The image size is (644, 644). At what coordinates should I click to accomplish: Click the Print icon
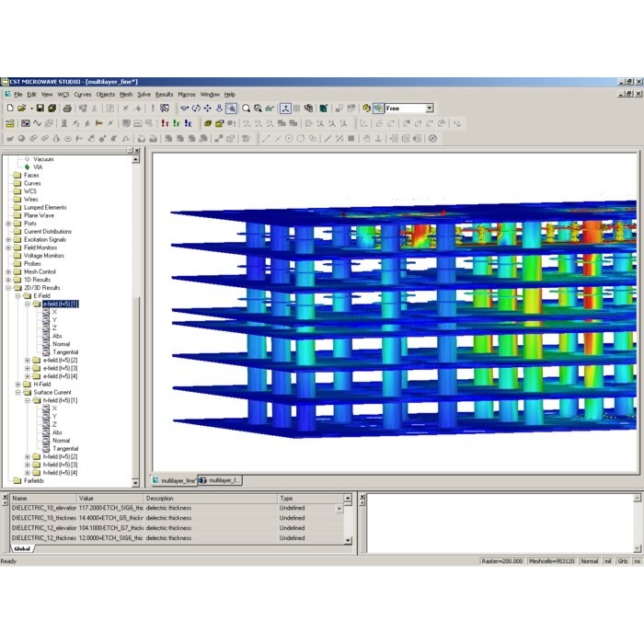(x=64, y=109)
